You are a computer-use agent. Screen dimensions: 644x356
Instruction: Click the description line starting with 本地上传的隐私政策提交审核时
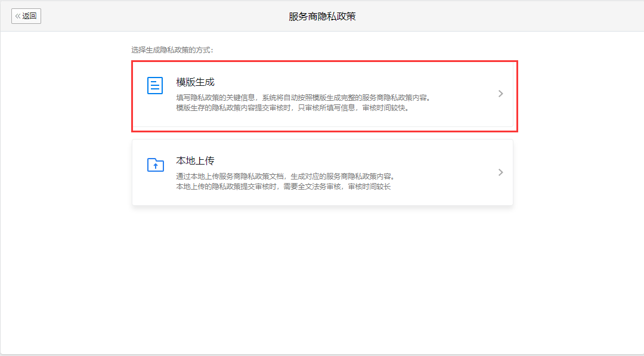(283, 187)
